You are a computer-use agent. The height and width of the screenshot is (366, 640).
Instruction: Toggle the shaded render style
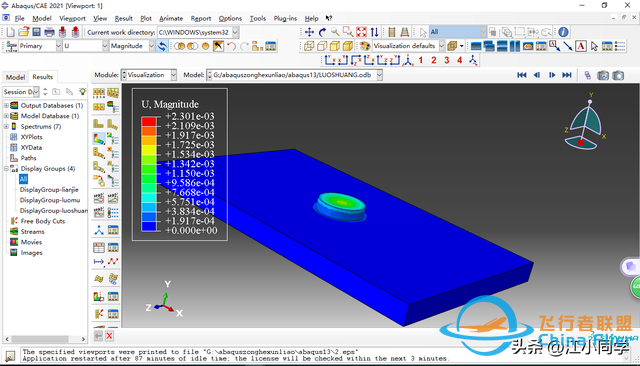[x=348, y=46]
